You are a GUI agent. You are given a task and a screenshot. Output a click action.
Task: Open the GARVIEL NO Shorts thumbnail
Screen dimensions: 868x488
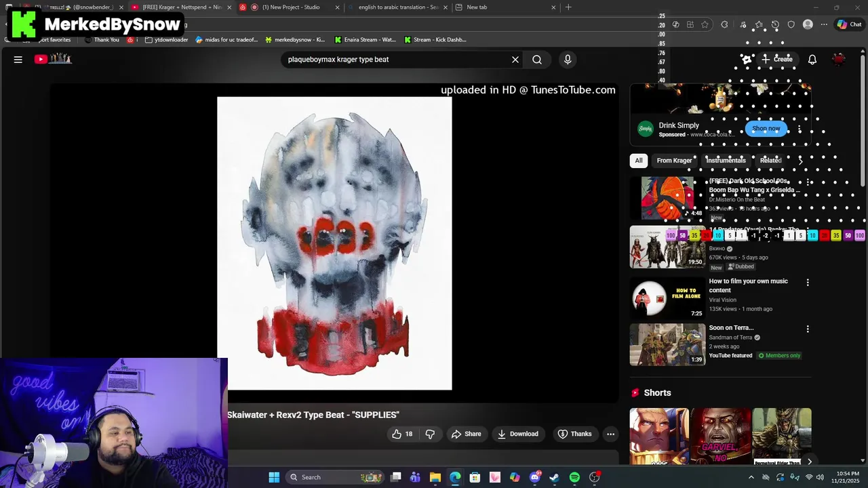coord(720,436)
